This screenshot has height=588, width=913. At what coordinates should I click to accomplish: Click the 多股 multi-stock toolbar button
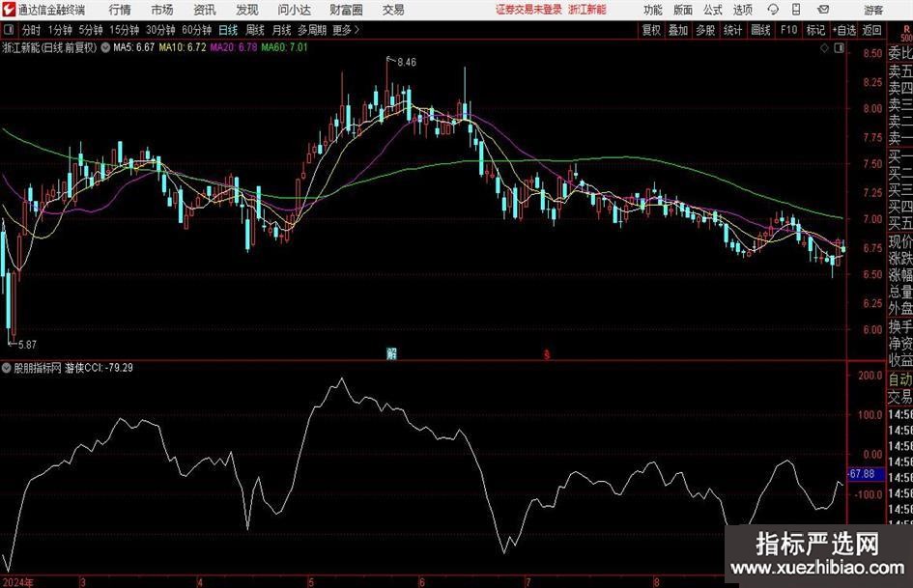point(705,30)
